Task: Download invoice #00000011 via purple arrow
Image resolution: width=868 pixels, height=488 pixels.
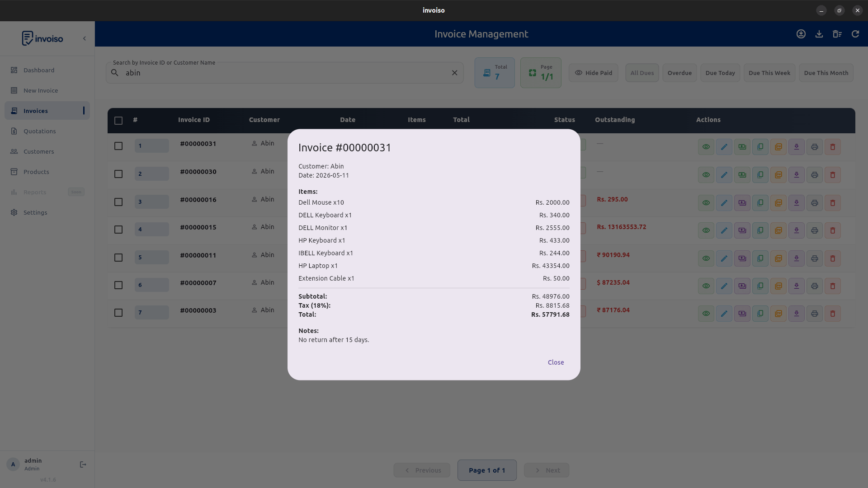Action: coord(797,258)
